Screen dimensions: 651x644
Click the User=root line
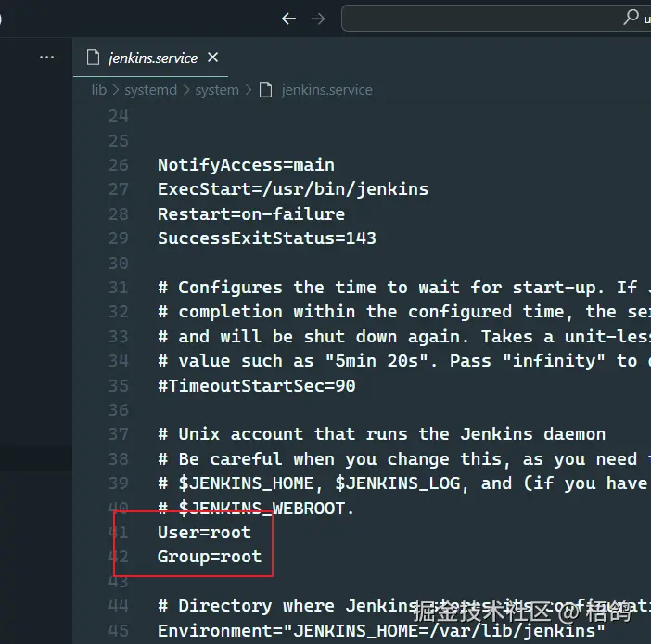pos(204,533)
